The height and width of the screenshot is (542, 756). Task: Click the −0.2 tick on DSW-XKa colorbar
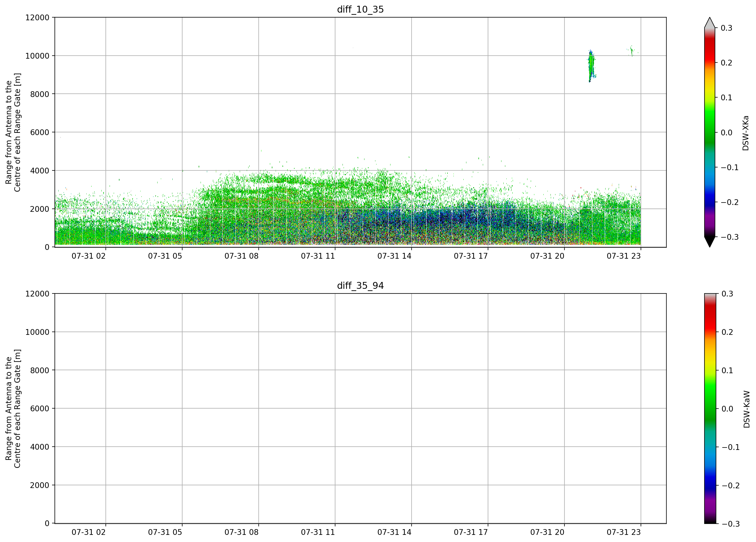(730, 202)
